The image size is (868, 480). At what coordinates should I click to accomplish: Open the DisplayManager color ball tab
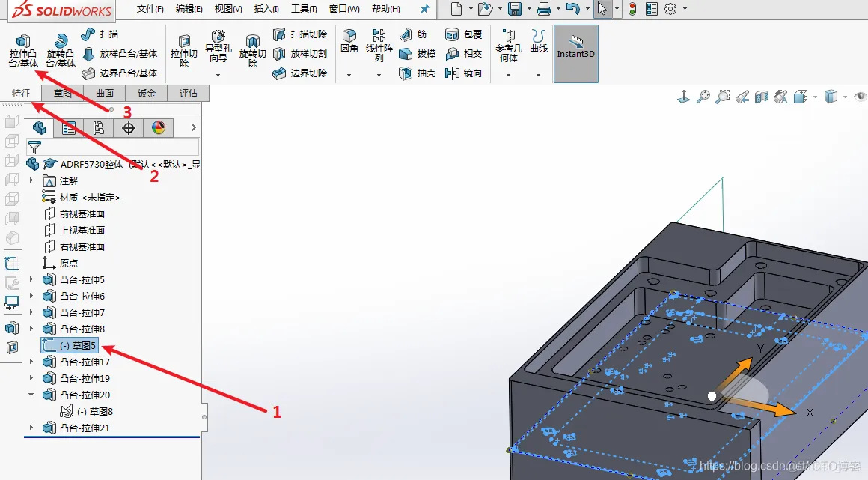[159, 128]
